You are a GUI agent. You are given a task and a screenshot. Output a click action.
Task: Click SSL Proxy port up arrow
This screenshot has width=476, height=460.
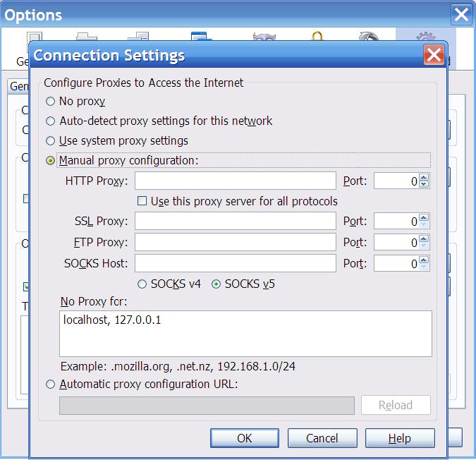(424, 217)
